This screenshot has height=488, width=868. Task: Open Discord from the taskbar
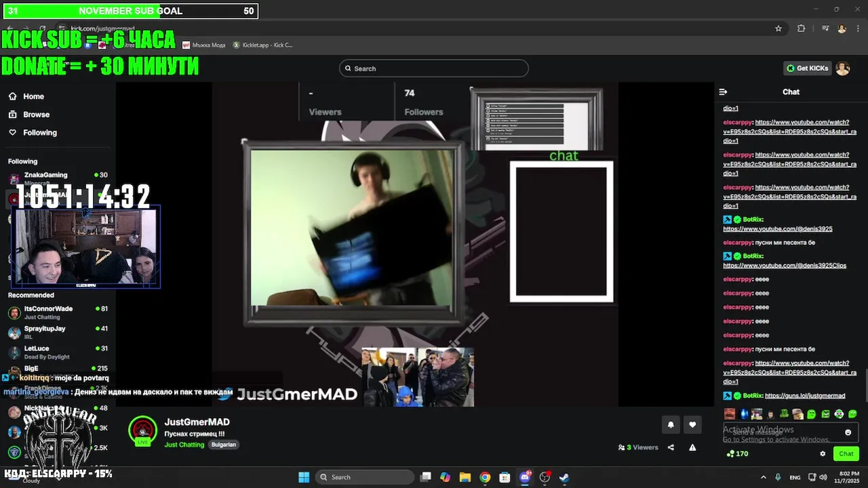pos(525,477)
